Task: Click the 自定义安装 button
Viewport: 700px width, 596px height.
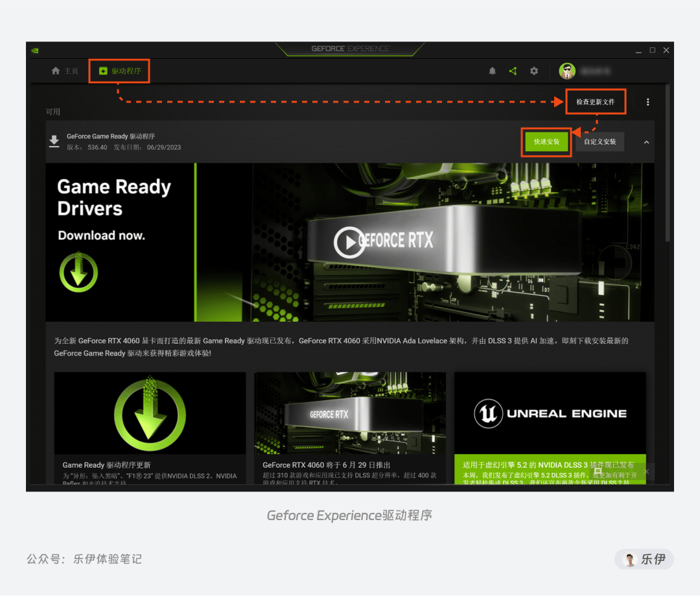Action: (x=600, y=141)
